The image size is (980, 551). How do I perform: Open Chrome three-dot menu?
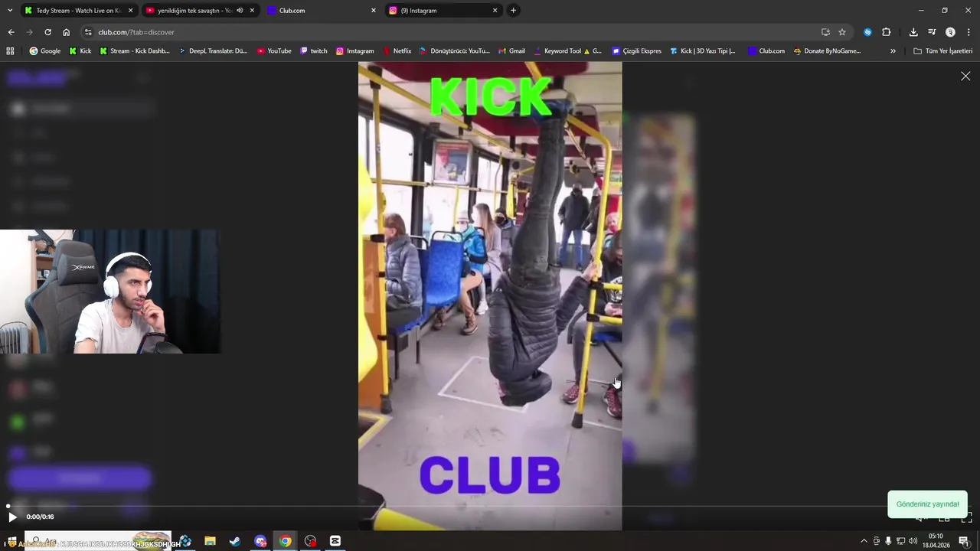coord(969,32)
